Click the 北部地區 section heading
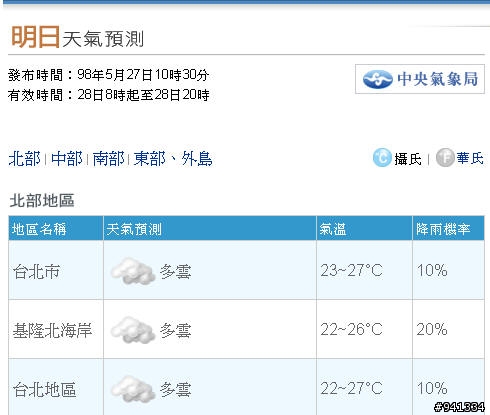This screenshot has width=490, height=415. click(x=42, y=201)
